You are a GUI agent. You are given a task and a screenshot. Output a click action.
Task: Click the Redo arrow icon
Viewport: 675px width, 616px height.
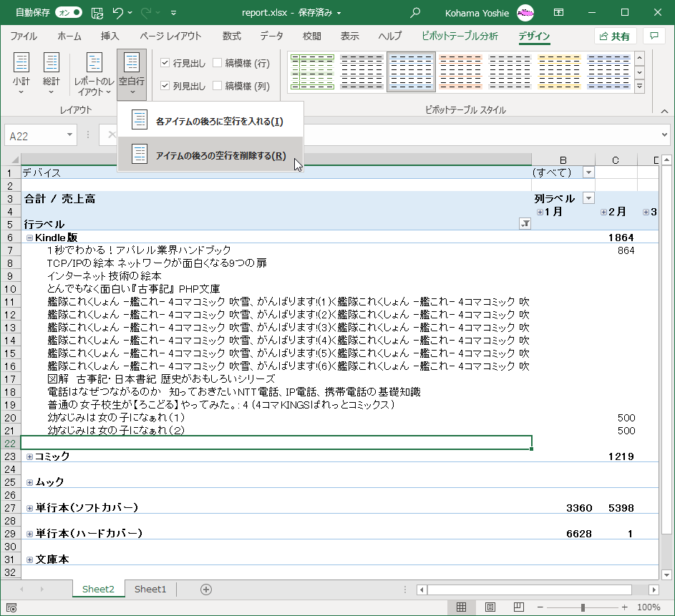(x=146, y=13)
